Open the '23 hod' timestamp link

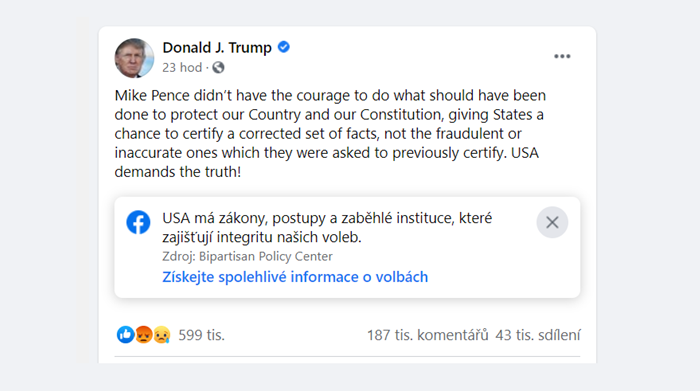tap(182, 67)
